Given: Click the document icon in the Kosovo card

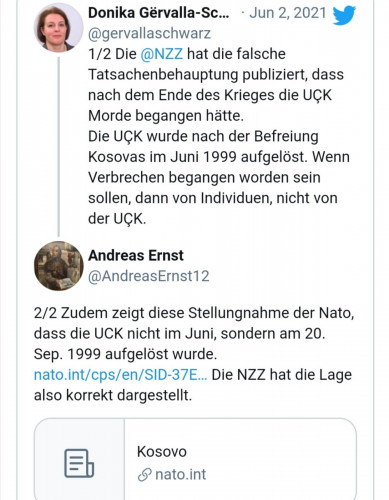Looking at the screenshot, I should tap(79, 463).
